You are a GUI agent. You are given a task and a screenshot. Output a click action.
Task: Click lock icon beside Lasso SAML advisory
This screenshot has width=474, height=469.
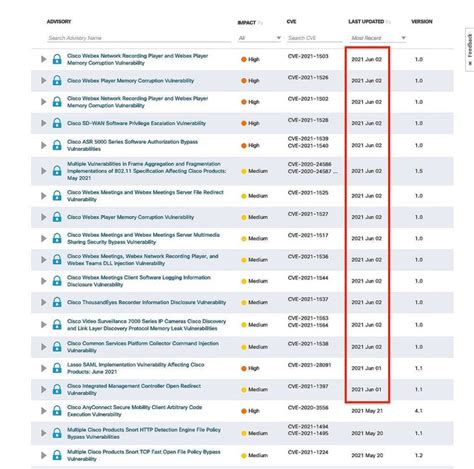[57, 368]
